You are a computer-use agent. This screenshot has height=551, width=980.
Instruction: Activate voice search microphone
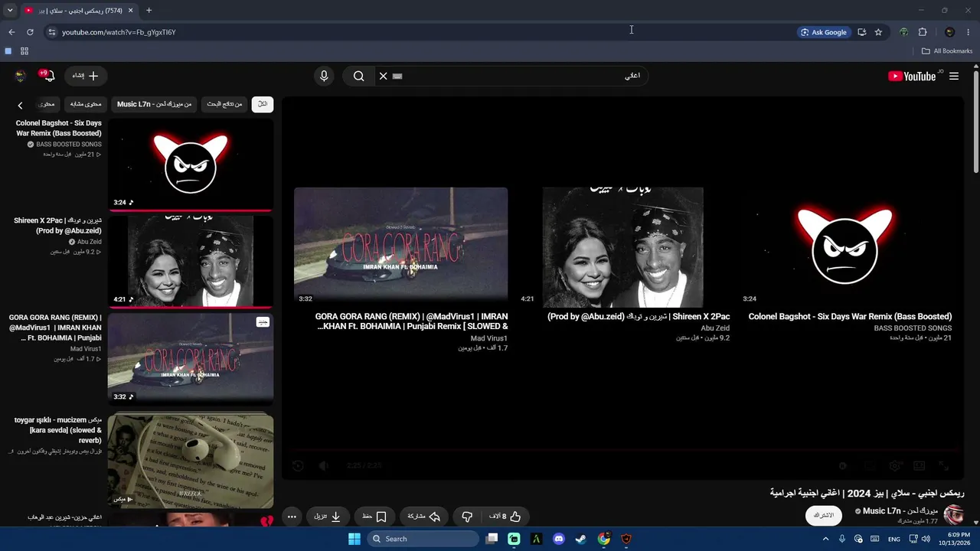pyautogui.click(x=324, y=76)
